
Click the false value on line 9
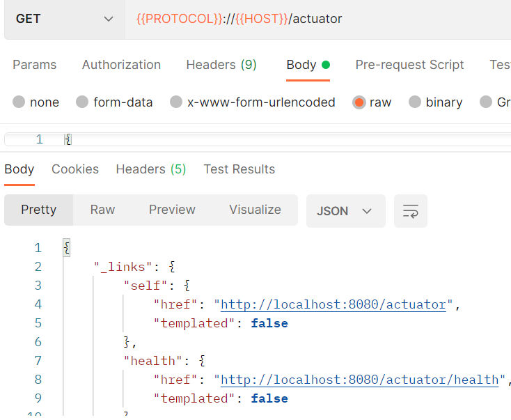coord(269,399)
